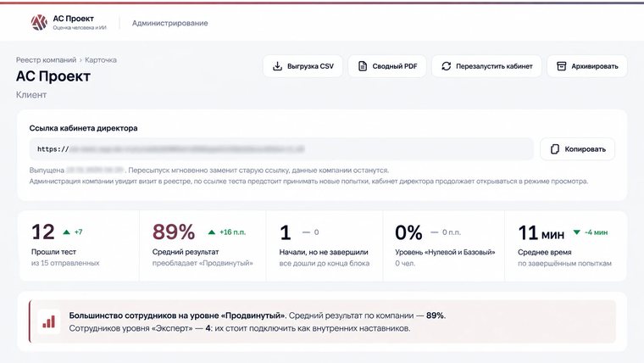The height and width of the screenshot is (363, 644).
Task: Click the archive box icon
Action: [x=561, y=66]
